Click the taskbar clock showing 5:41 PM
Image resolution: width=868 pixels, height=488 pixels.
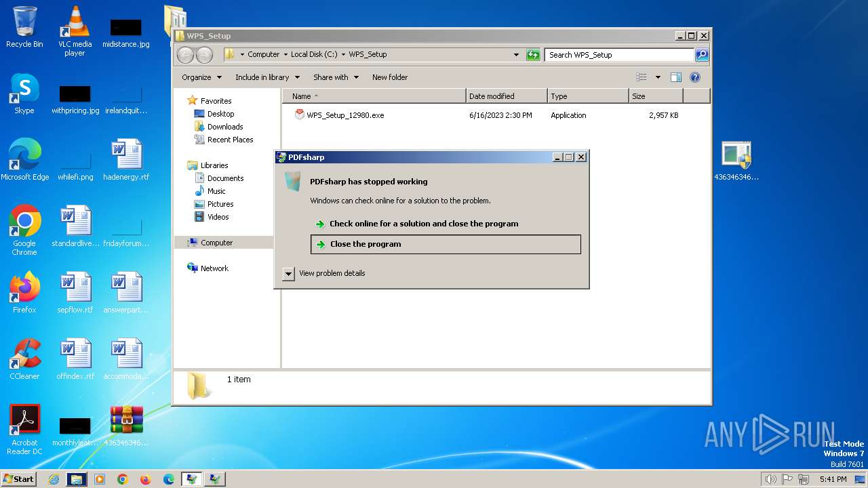[833, 479]
